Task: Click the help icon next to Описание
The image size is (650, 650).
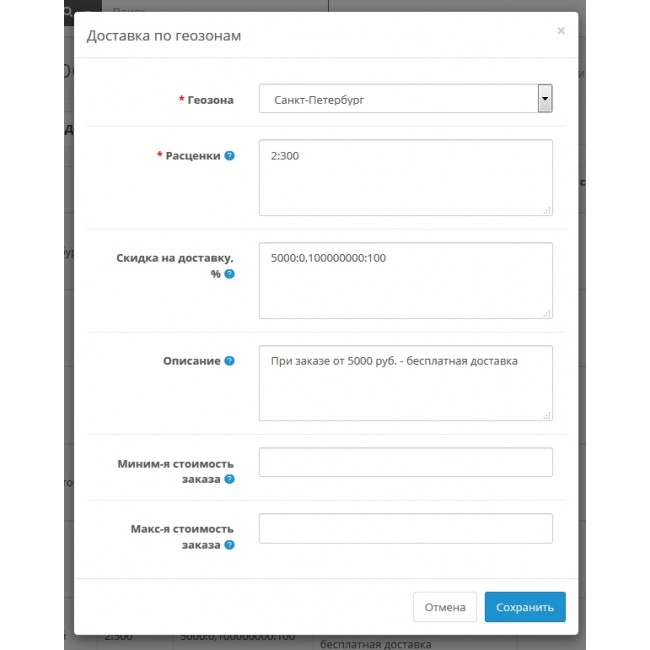Action: click(230, 361)
